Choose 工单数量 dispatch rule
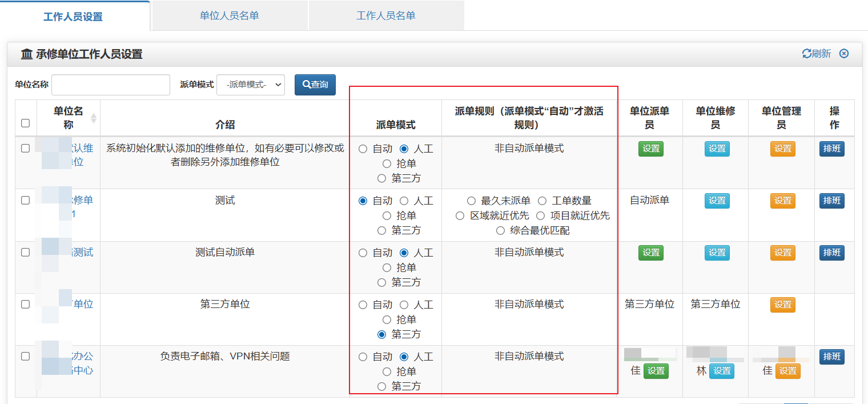 [x=542, y=201]
